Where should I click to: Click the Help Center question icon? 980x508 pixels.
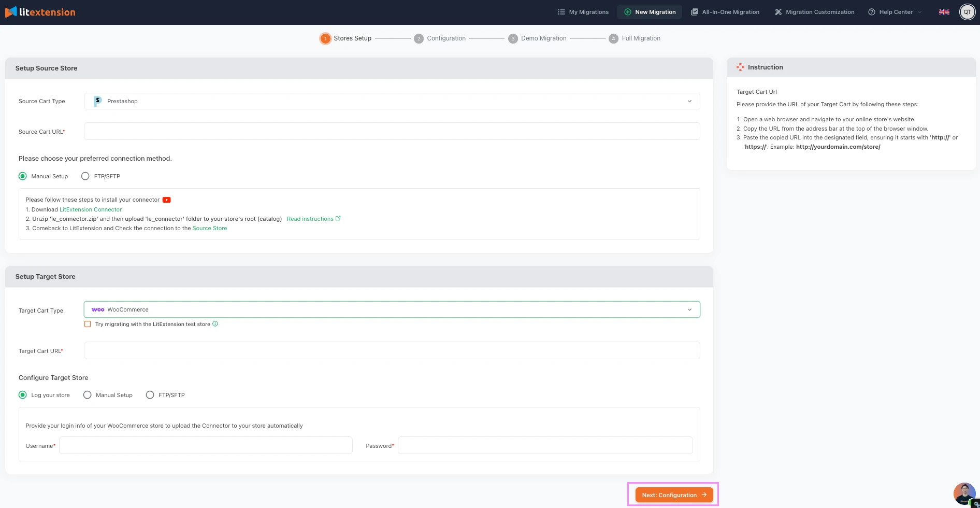pos(872,12)
